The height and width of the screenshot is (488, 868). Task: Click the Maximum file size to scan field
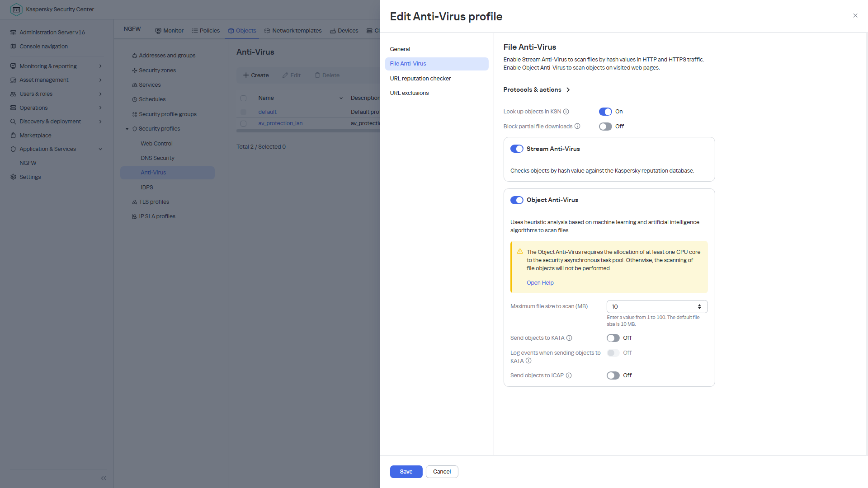657,307
